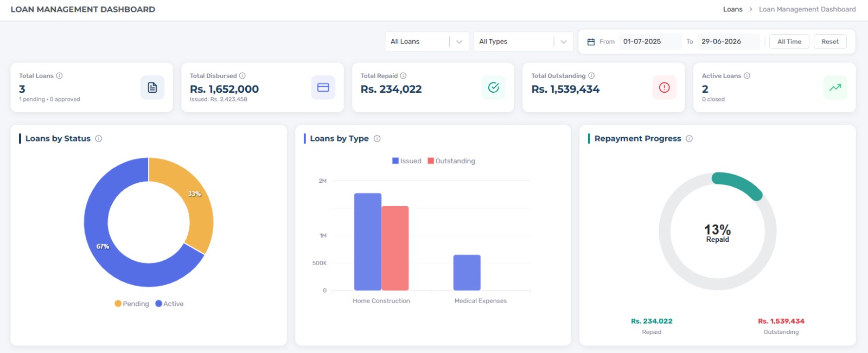Click the LOAN MANAGEMENT DASHBOARD title
The width and height of the screenshot is (868, 353).
(x=83, y=9)
